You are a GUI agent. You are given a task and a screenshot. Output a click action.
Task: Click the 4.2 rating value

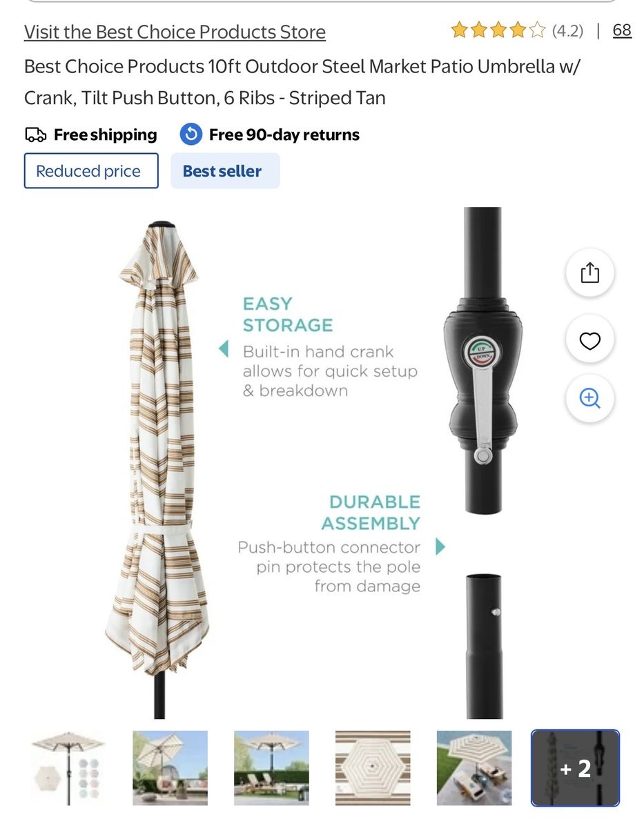pyautogui.click(x=567, y=31)
